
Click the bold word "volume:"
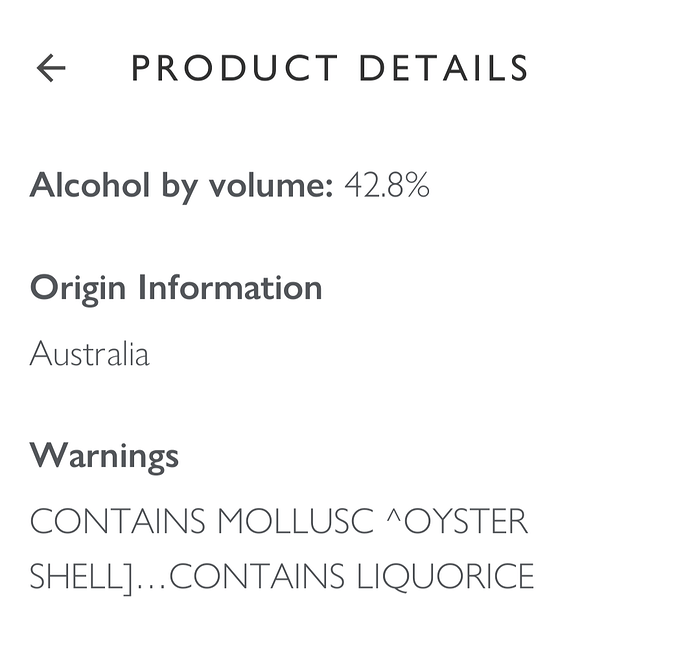pos(267,185)
